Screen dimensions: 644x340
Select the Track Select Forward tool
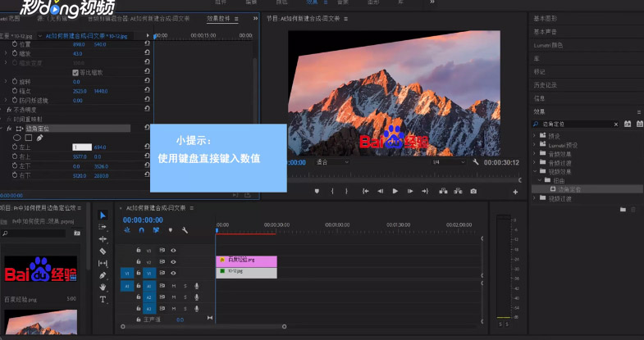coord(103,227)
